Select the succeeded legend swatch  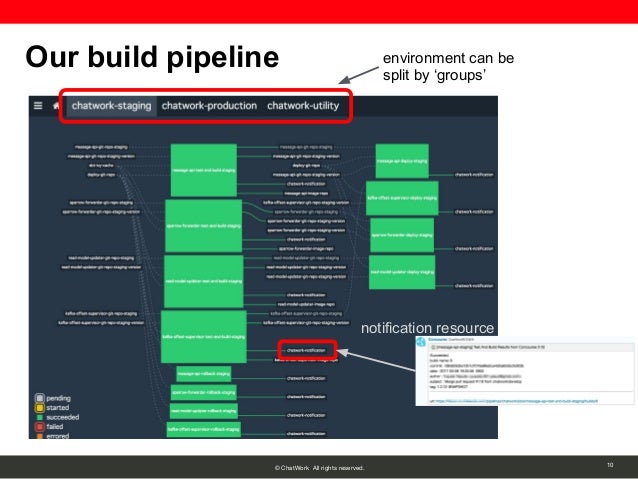(x=39, y=417)
